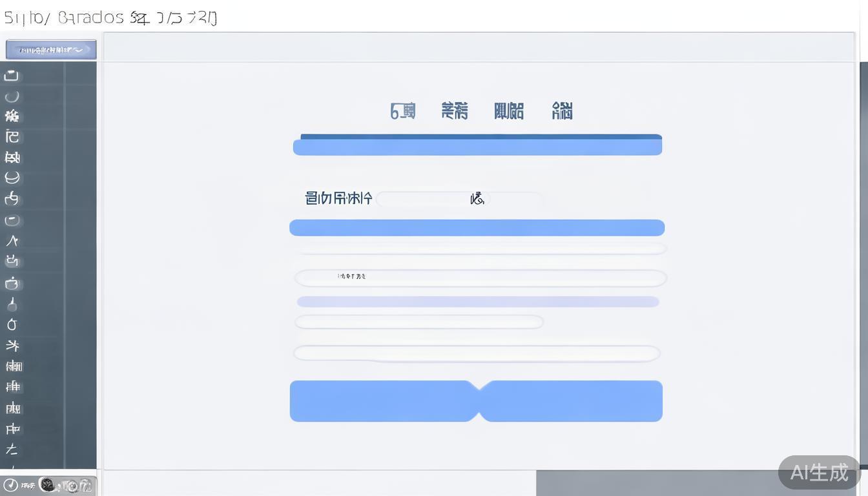Image resolution: width=868 pixels, height=496 pixels.
Task: Click the right-side vertical scrollbar
Action: point(863,258)
